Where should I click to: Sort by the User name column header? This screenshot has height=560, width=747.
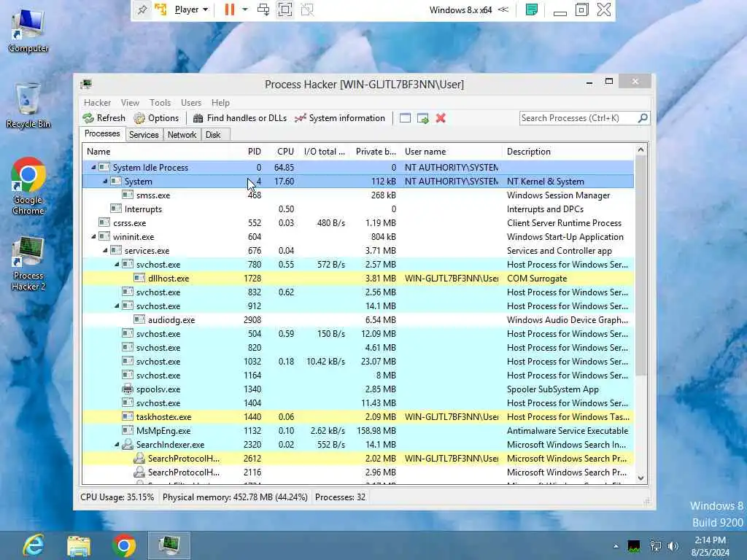pos(450,152)
